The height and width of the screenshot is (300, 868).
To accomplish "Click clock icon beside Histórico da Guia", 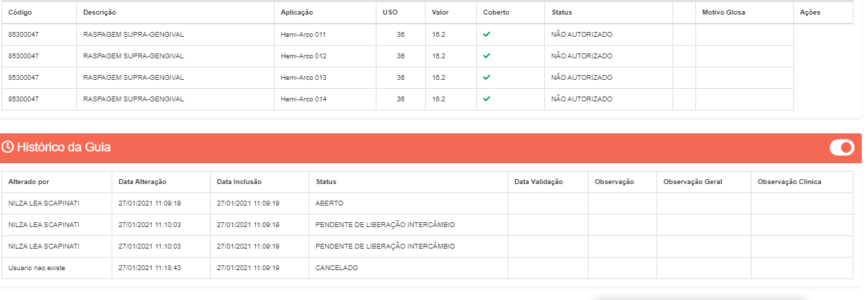I will [x=8, y=147].
